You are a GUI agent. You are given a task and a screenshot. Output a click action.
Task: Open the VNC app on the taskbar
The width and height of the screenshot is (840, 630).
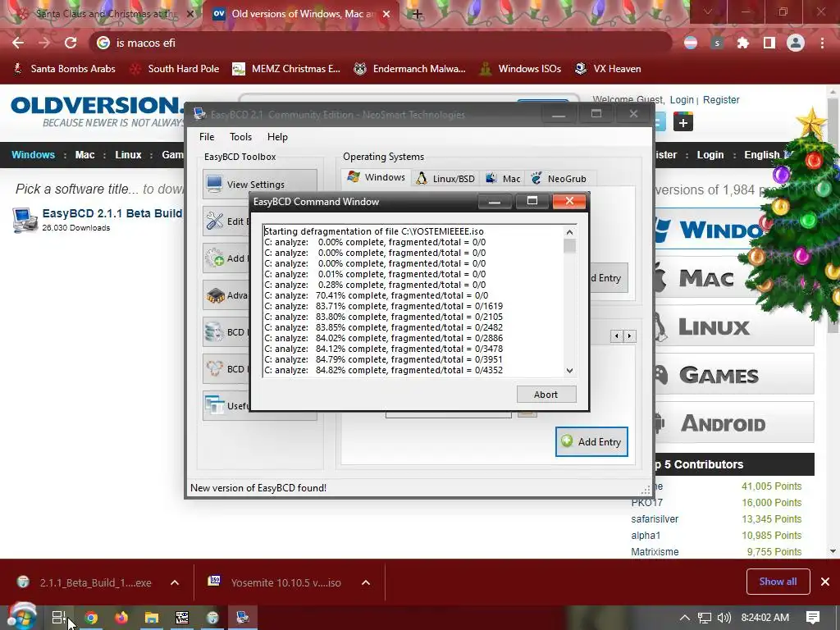(182, 618)
